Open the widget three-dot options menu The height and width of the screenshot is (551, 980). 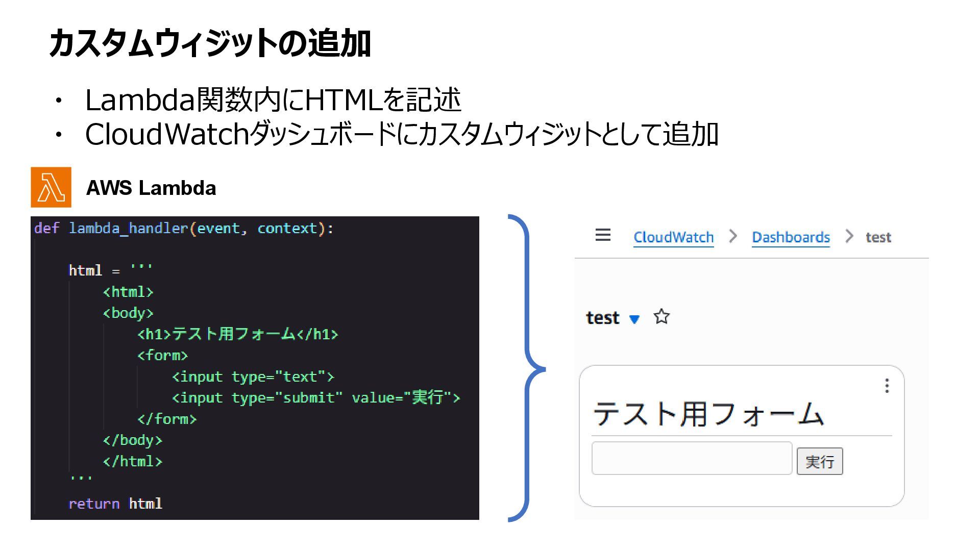pyautogui.click(x=887, y=386)
